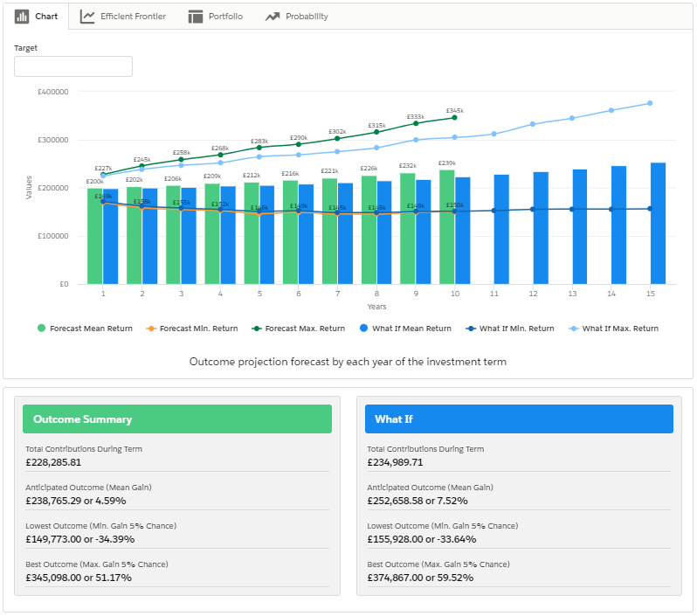Click the Probability trending arrow icon
The height and width of the screenshot is (616, 697).
point(273,17)
